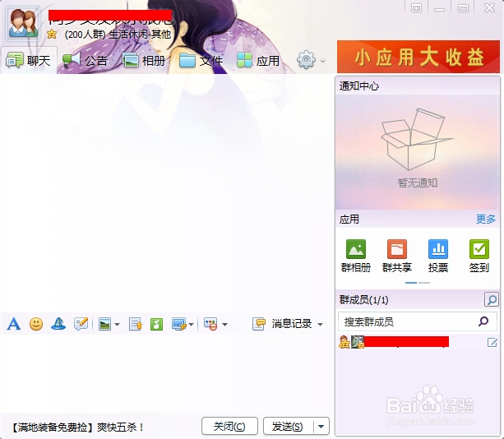Expand the 消息记录 dropdown arrow

click(320, 325)
